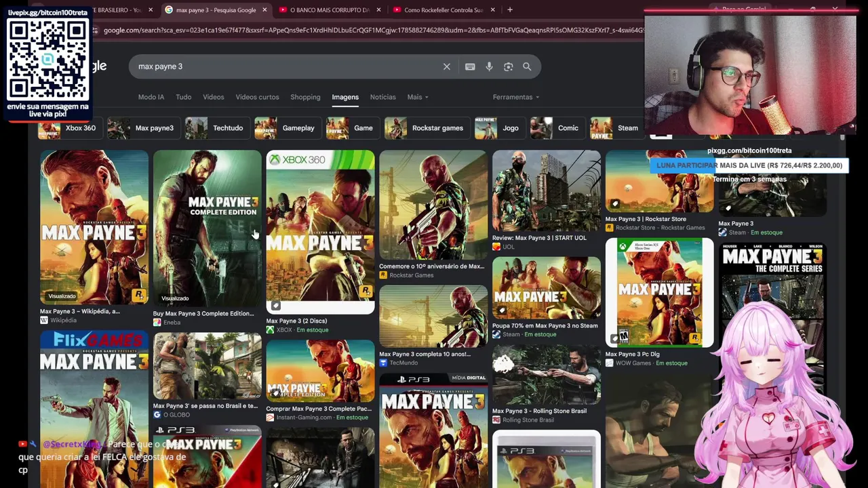Close the 'max payne 3 - Pesquisa Google' tab
Image resolution: width=868 pixels, height=488 pixels.
click(264, 10)
